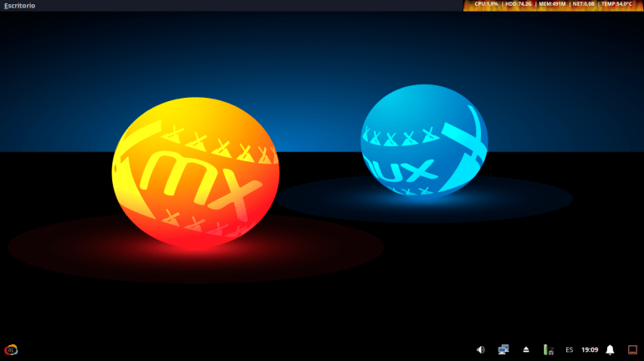644x361 pixels.
Task: Open the calendar from the 19:09 clock
Action: (590, 349)
